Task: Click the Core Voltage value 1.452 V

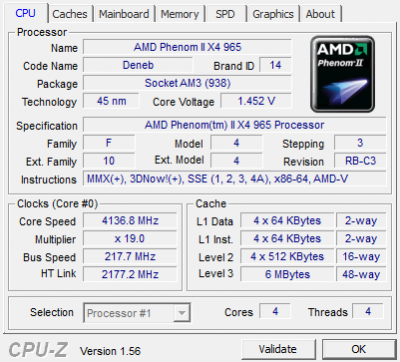Action: (256, 101)
